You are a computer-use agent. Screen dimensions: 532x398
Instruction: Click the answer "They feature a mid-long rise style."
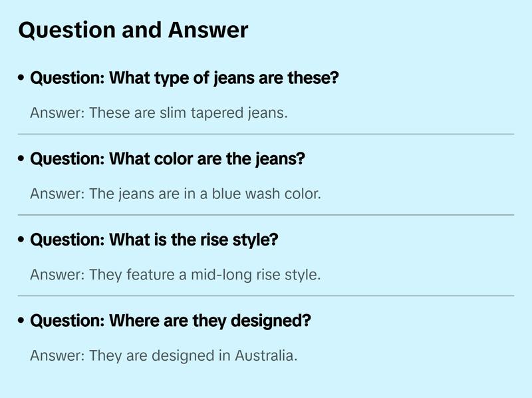coord(176,275)
